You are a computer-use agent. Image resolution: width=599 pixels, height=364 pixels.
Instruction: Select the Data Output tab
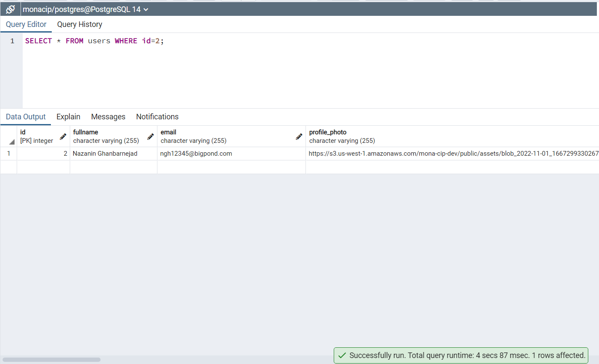click(x=26, y=117)
